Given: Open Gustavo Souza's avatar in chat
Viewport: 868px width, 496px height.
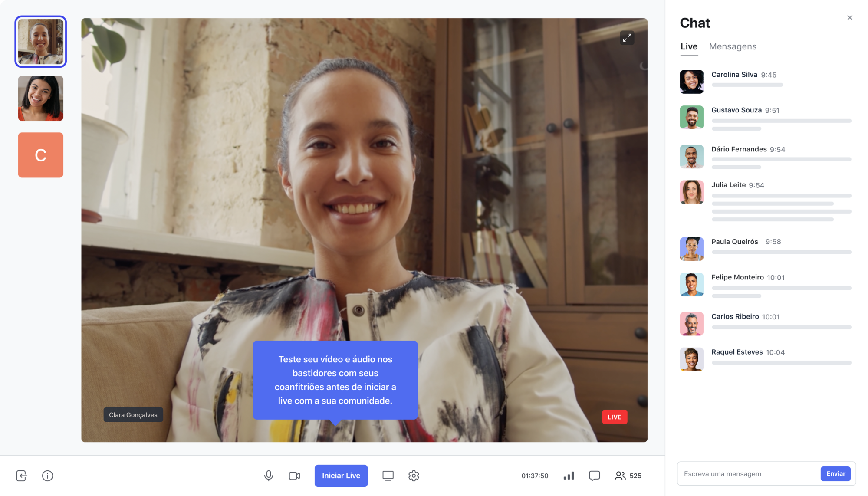Looking at the screenshot, I should 691,117.
